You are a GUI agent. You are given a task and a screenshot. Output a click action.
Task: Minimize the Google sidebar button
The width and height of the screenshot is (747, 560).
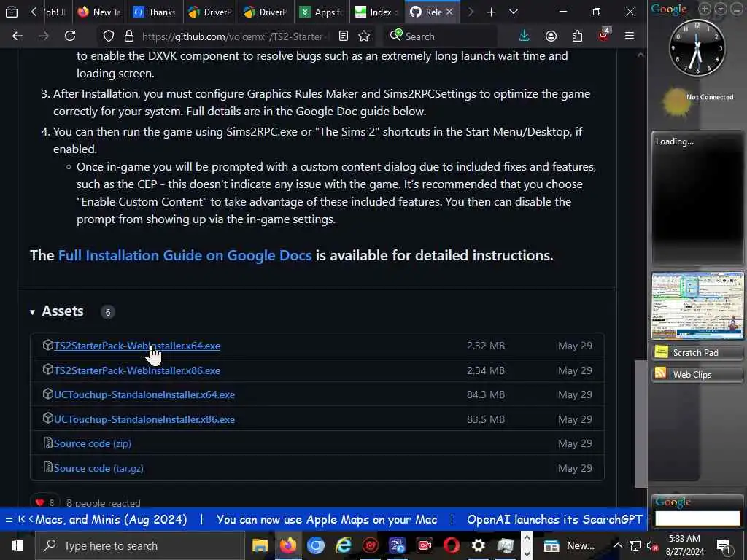(737, 9)
